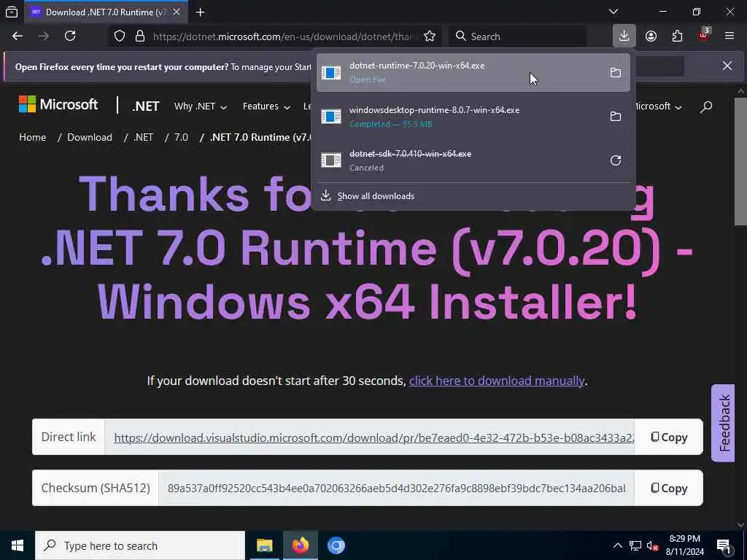Open the Microsoft site search magnifier
The image size is (747, 560).
(x=706, y=106)
